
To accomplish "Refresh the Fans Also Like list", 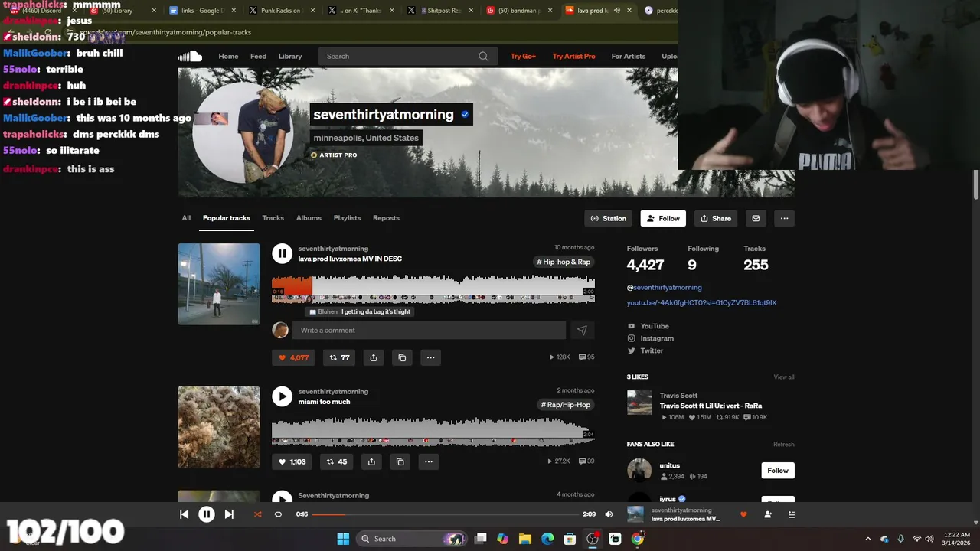I will pos(784,445).
